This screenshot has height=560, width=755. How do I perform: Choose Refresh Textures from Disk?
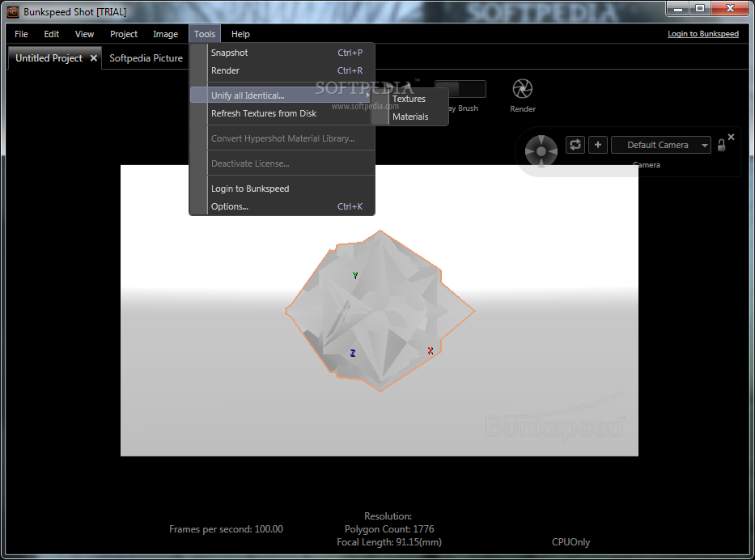pyautogui.click(x=282, y=113)
